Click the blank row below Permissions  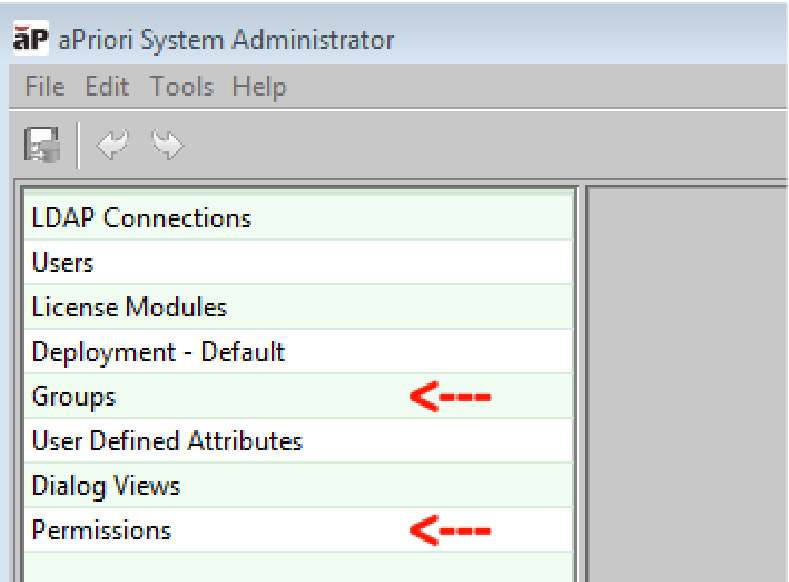click(x=298, y=566)
